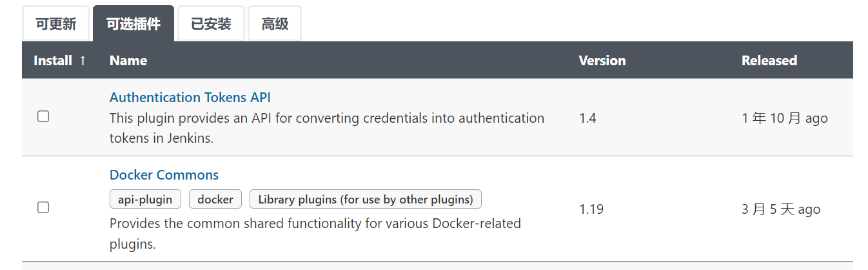Open the Authentication Tokens API plugin link
Viewport: 868px width, 270px height.
pyautogui.click(x=190, y=98)
